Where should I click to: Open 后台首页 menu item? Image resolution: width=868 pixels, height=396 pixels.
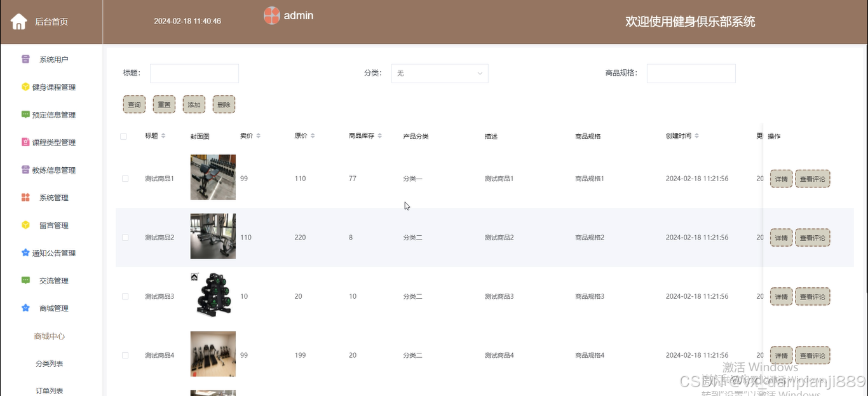(x=51, y=22)
